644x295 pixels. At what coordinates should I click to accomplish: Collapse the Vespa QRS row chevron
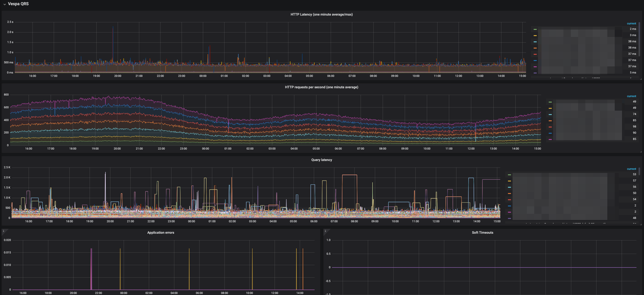(x=4, y=4)
